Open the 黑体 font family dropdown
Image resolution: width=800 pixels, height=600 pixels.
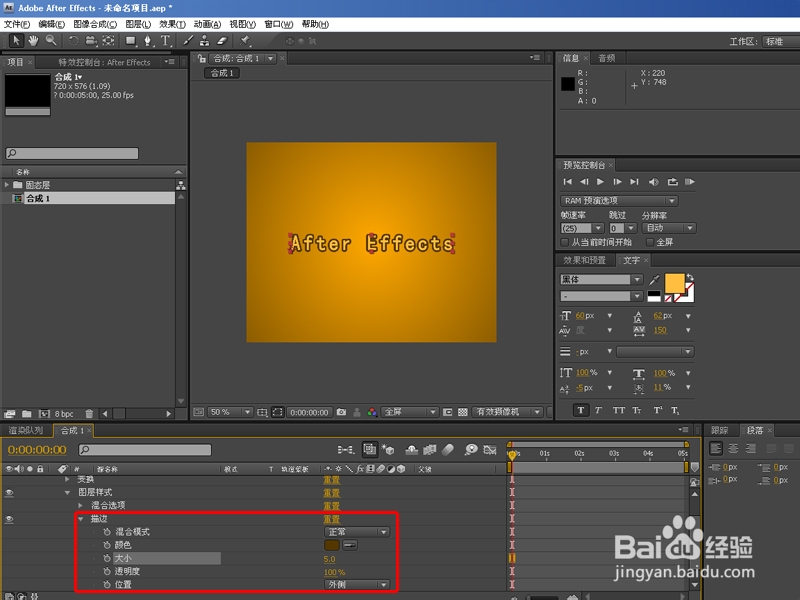601,280
